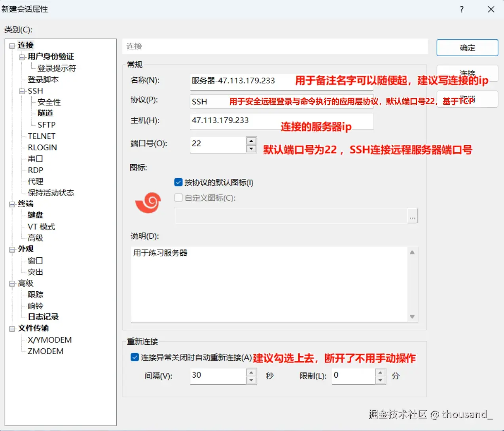Open the protocol SSH dropdown
504x431 pixels.
[282, 101]
